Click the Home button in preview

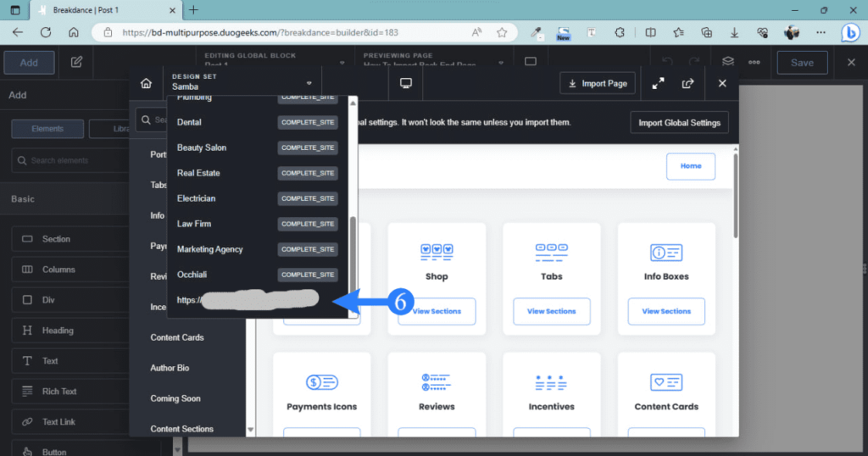tap(690, 166)
